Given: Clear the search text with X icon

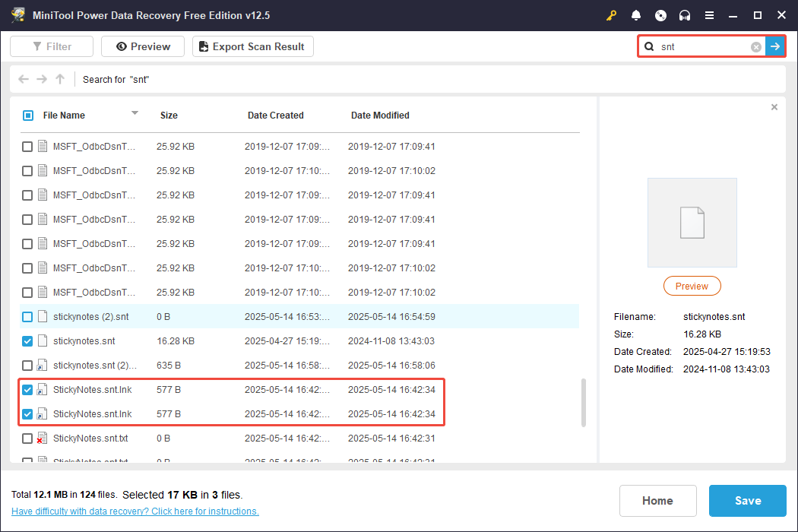Looking at the screenshot, I should pos(756,47).
